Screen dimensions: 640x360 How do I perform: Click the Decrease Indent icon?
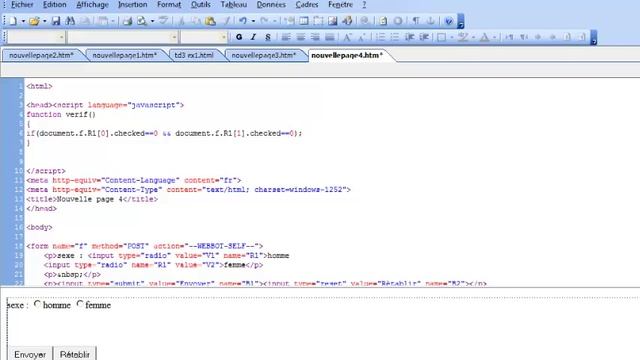409,37
